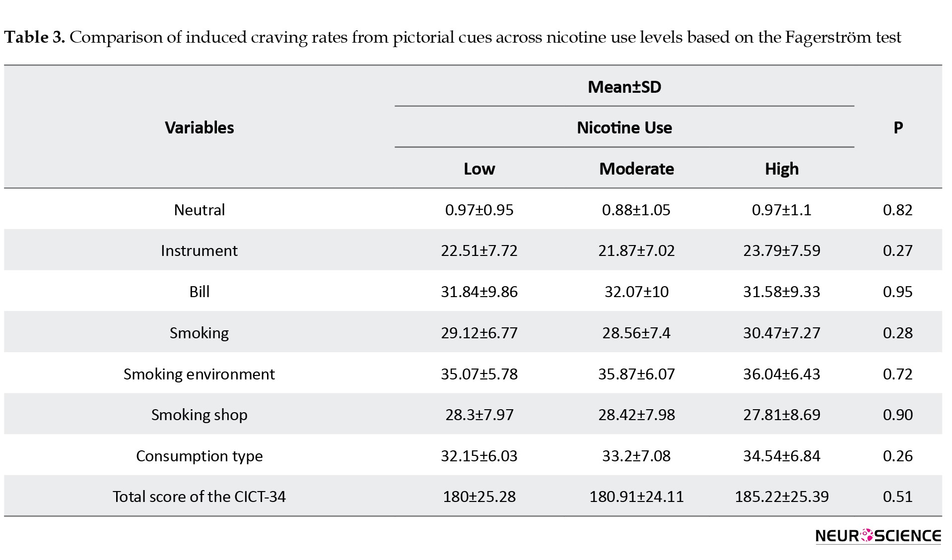Image resolution: width=952 pixels, height=560 pixels.
Task: Click the Mean±SD header
Action: point(624,87)
